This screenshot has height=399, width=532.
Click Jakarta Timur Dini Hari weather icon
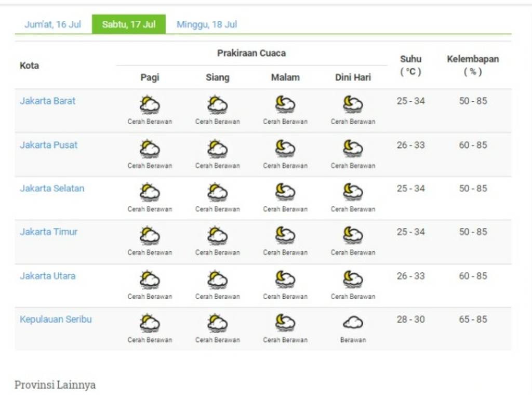click(x=353, y=235)
